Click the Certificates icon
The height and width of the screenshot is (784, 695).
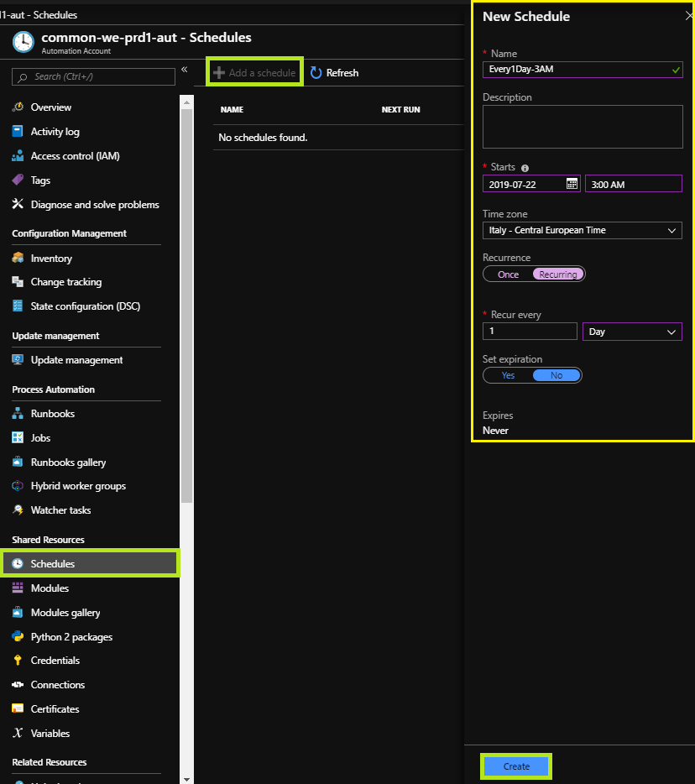pyautogui.click(x=18, y=709)
